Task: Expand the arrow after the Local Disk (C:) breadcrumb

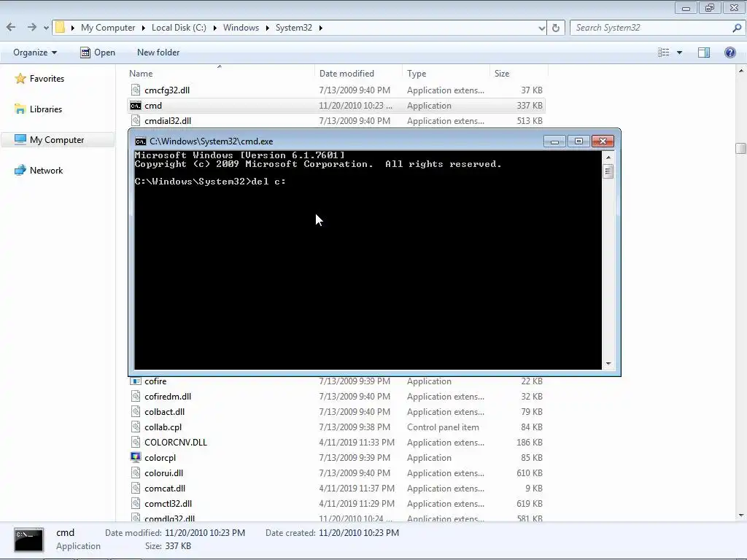Action: point(215,28)
